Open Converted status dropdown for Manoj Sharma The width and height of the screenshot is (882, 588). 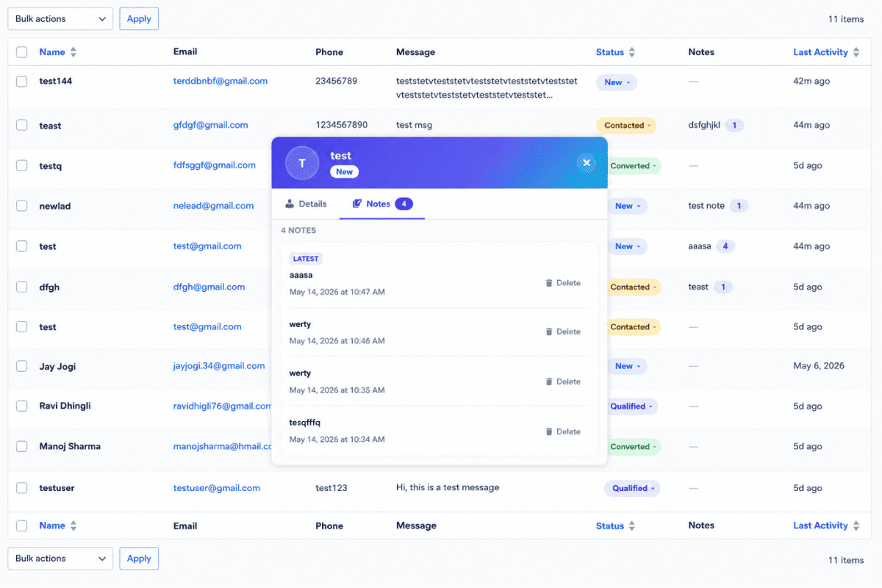click(x=634, y=447)
